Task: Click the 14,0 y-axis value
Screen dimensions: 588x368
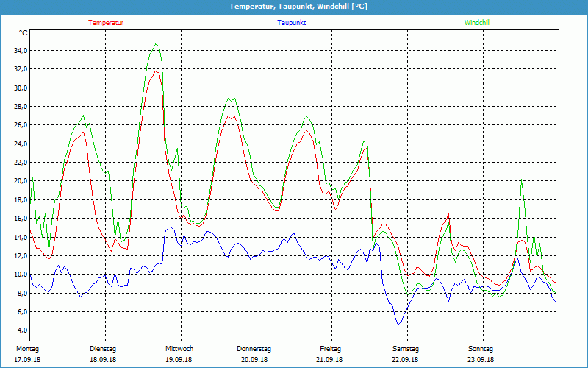Action: click(x=21, y=237)
